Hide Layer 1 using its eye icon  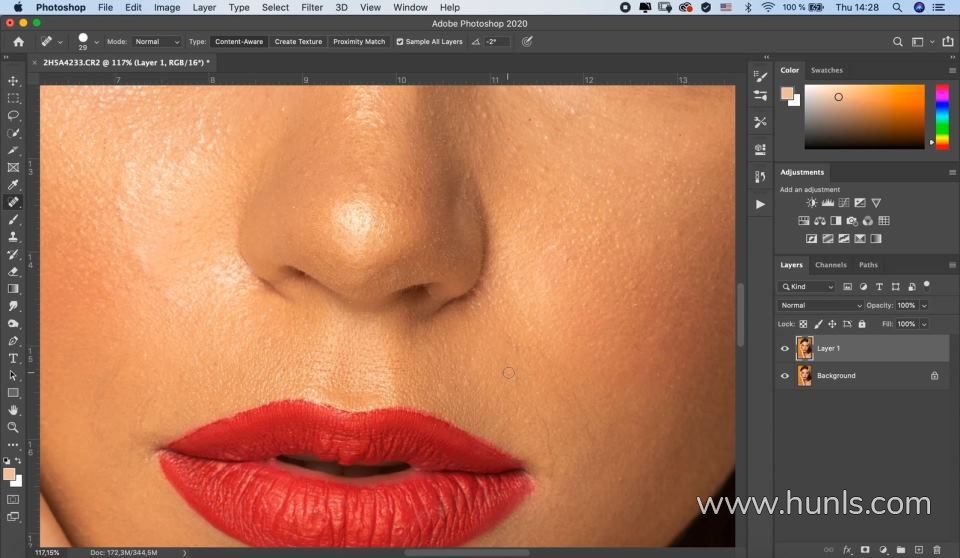[x=784, y=348]
